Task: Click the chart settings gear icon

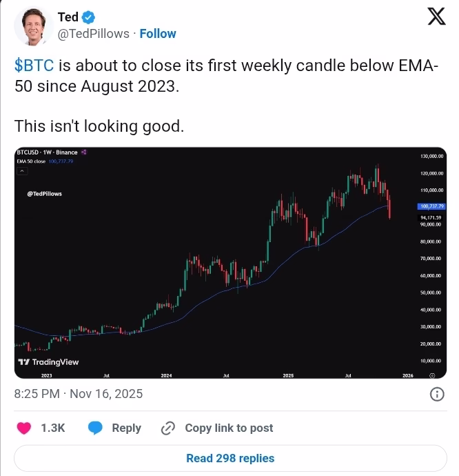Action: [x=432, y=375]
